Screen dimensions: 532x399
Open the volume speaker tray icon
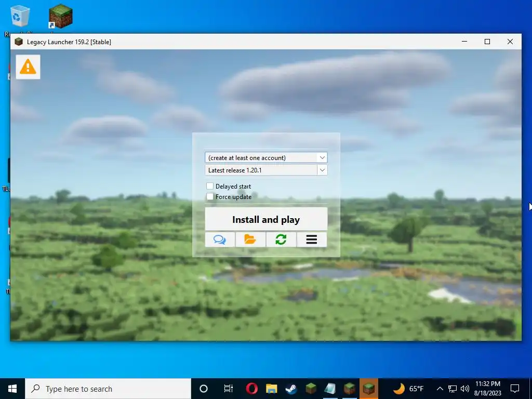coord(465,389)
